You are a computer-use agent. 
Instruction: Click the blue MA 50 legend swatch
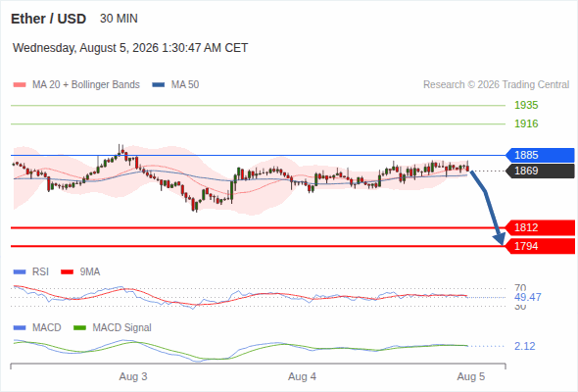tap(159, 85)
